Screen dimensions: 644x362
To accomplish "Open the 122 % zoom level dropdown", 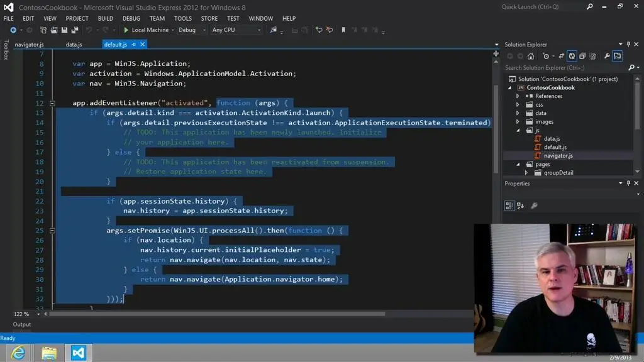I will [38, 314].
